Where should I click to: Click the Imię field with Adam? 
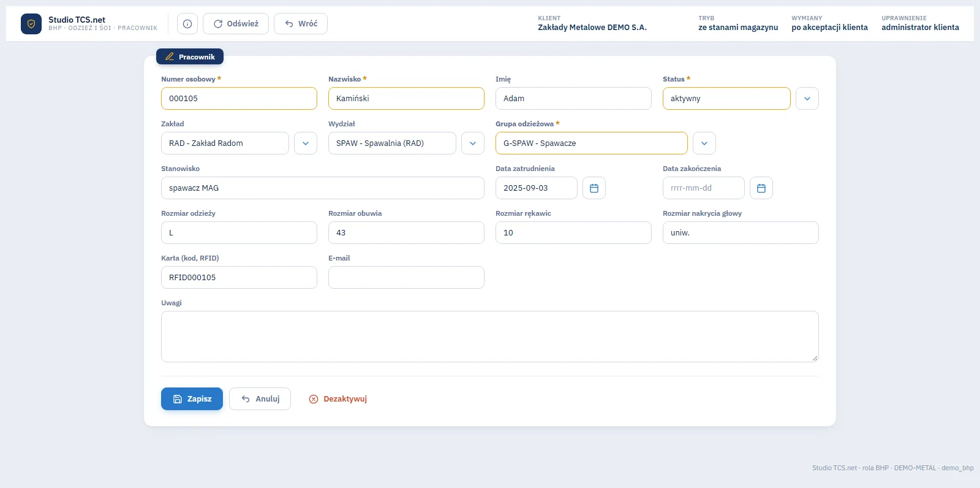(x=573, y=99)
